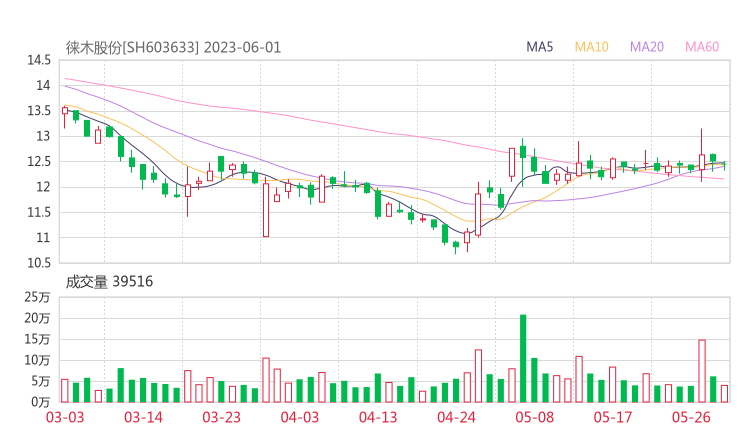740x440 pixels.
Task: Click the MA20 legend label
Action: (647, 47)
